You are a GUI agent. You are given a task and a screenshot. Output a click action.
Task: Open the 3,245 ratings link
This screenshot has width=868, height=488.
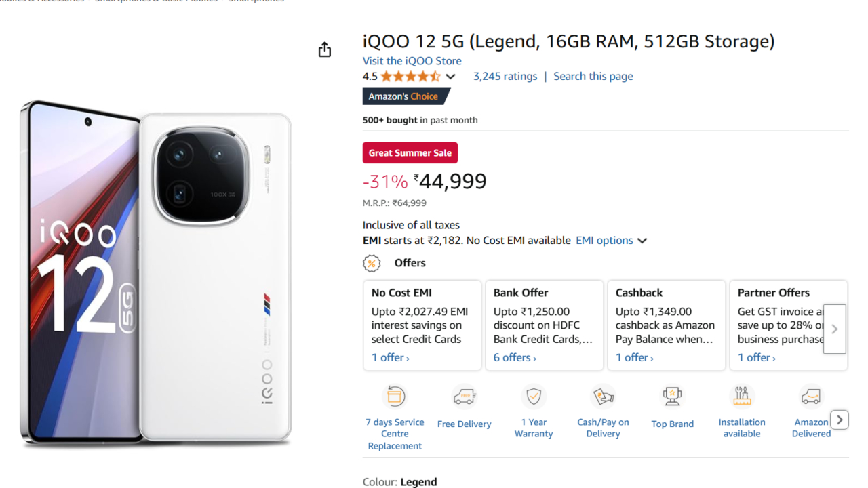pyautogui.click(x=505, y=77)
